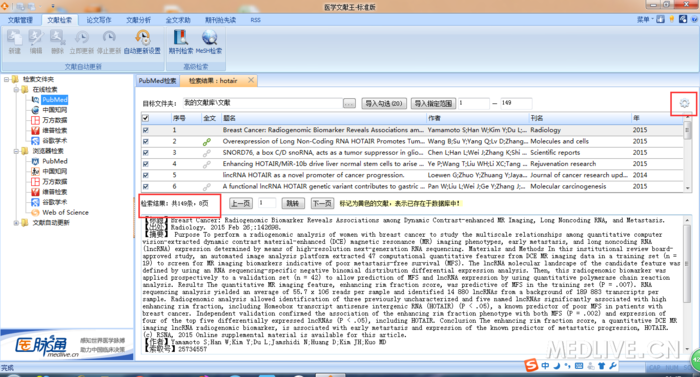
Task: Toggle the select-all checkbox in table header
Action: (x=146, y=118)
